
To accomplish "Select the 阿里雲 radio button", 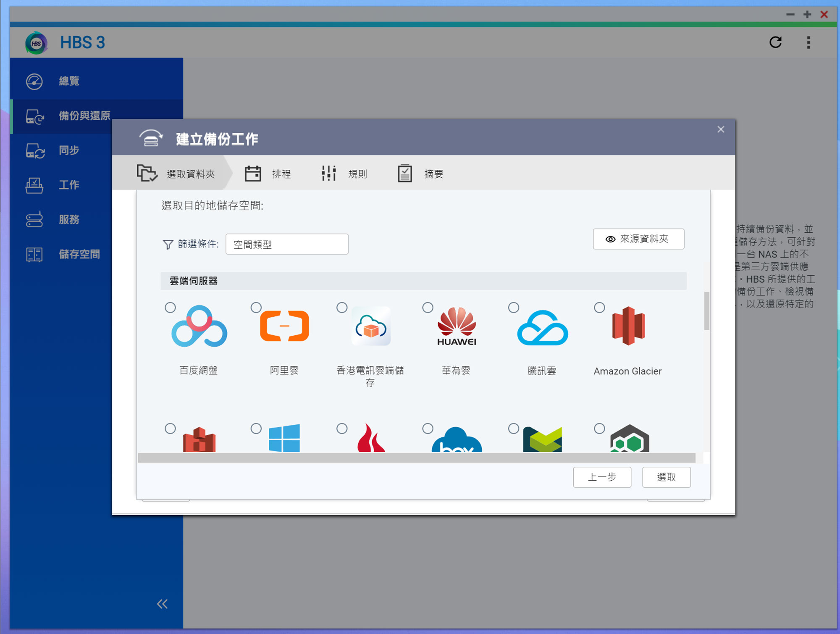I will [x=256, y=308].
